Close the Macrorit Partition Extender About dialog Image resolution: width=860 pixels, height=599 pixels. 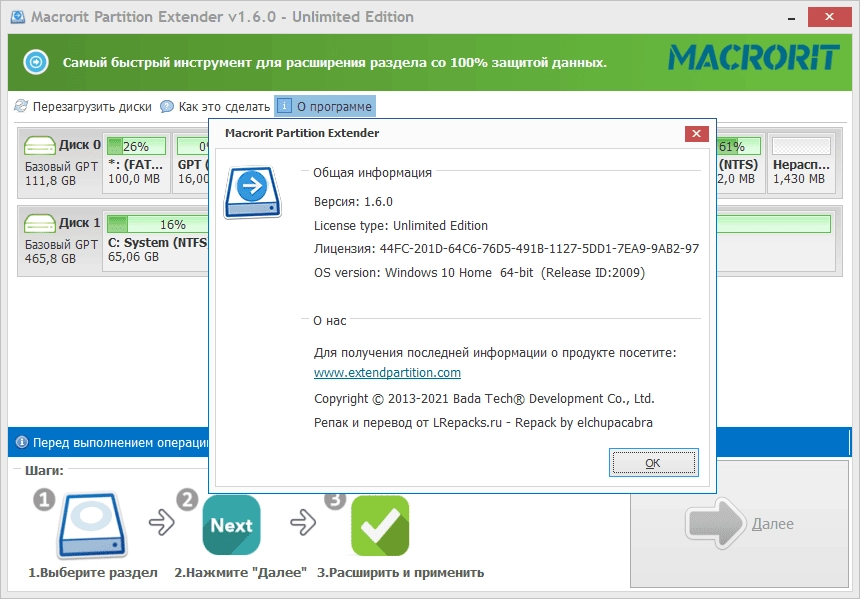point(696,133)
